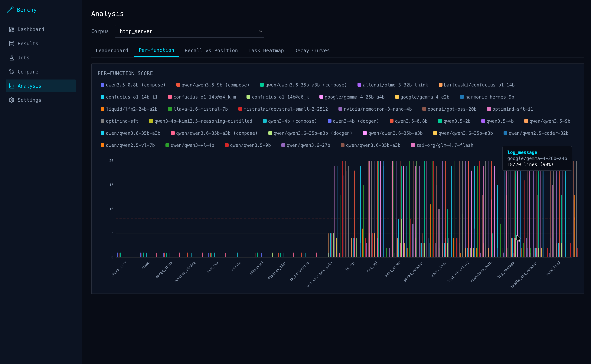
Task: Toggle bartowski/confucius-o1-14b legend entry
Action: [476, 85]
